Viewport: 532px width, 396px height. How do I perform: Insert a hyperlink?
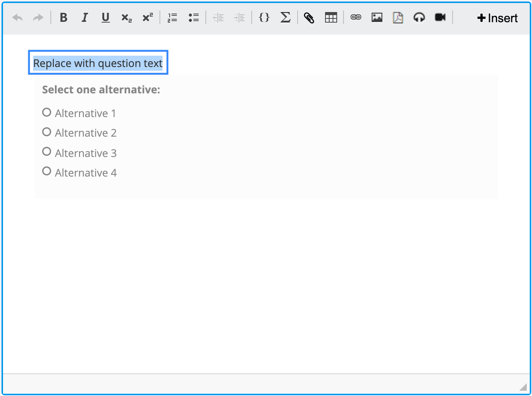coord(356,17)
